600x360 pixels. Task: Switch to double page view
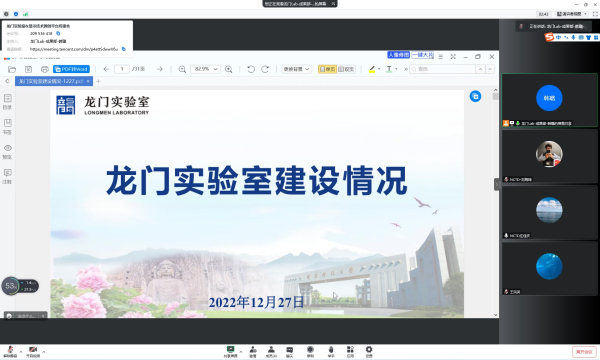346,69
